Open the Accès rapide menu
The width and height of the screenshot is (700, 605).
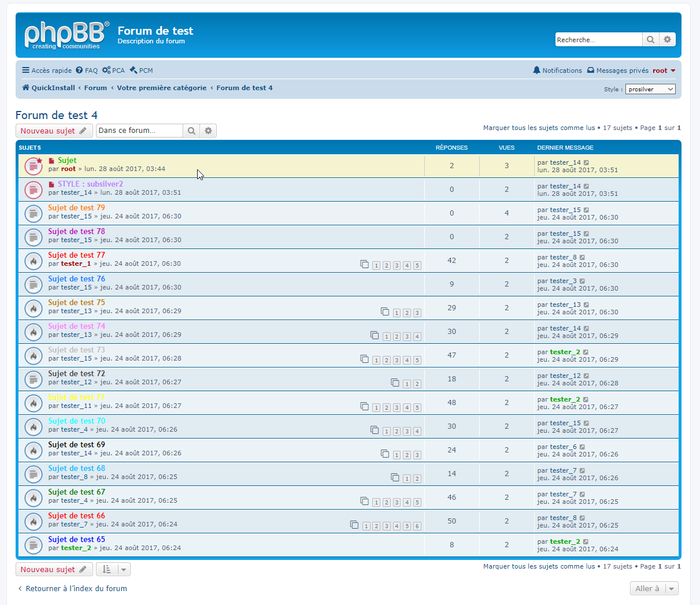point(47,70)
